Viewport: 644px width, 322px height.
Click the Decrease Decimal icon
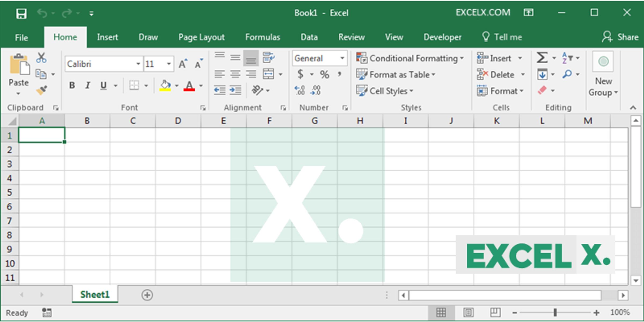point(315,90)
